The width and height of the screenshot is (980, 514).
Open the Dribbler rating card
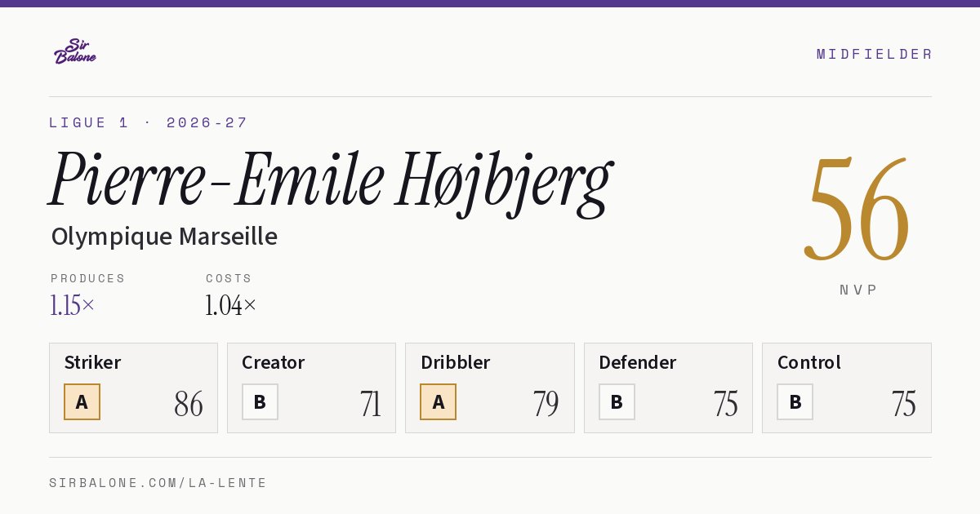pos(490,388)
